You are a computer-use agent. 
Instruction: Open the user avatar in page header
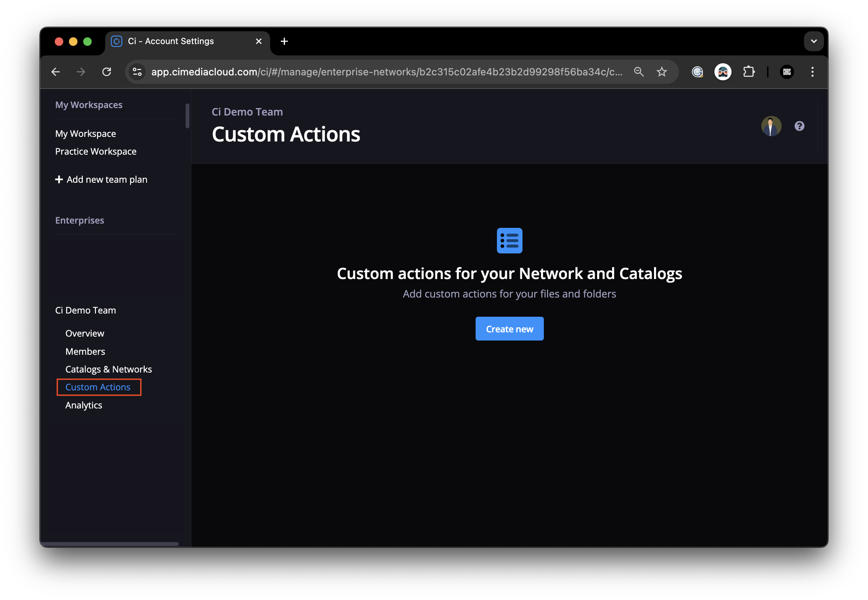pos(771,126)
